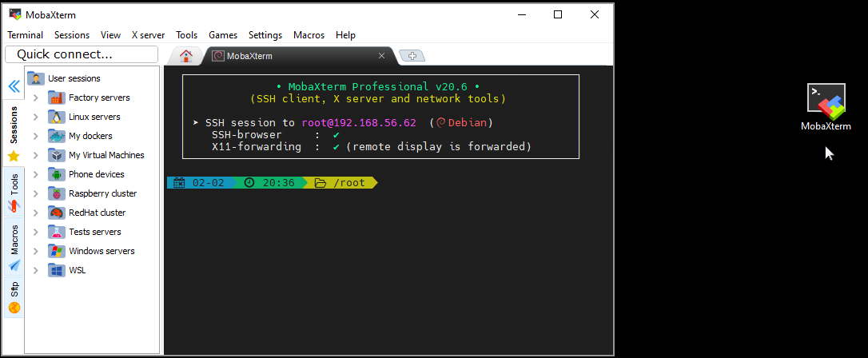Open the X server menu

148,35
